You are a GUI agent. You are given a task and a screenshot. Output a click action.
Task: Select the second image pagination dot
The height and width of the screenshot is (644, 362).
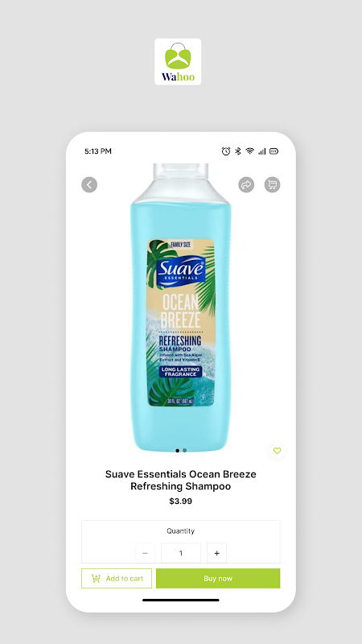(185, 451)
